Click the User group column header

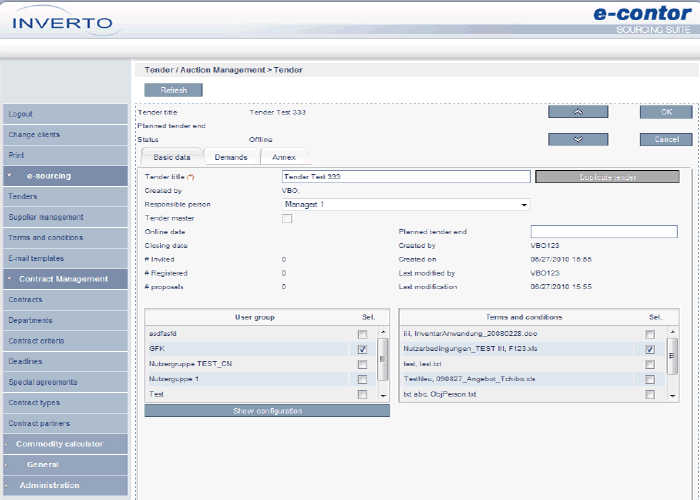(x=255, y=317)
